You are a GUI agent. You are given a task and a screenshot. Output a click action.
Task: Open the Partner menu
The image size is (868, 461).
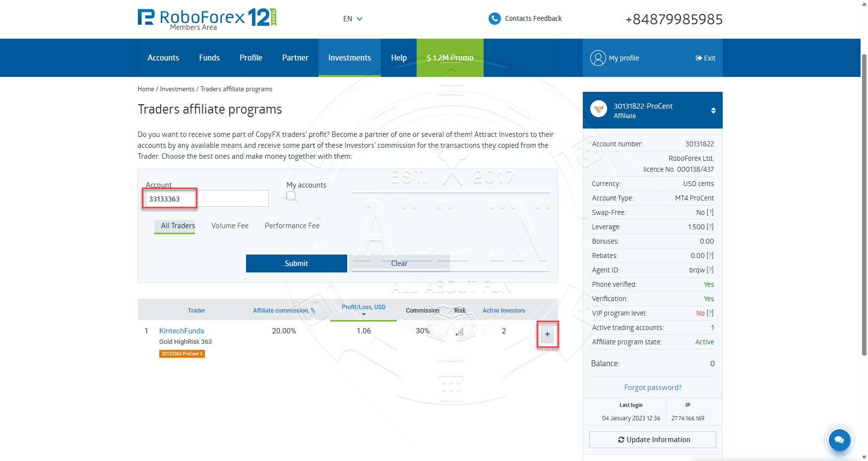295,58
